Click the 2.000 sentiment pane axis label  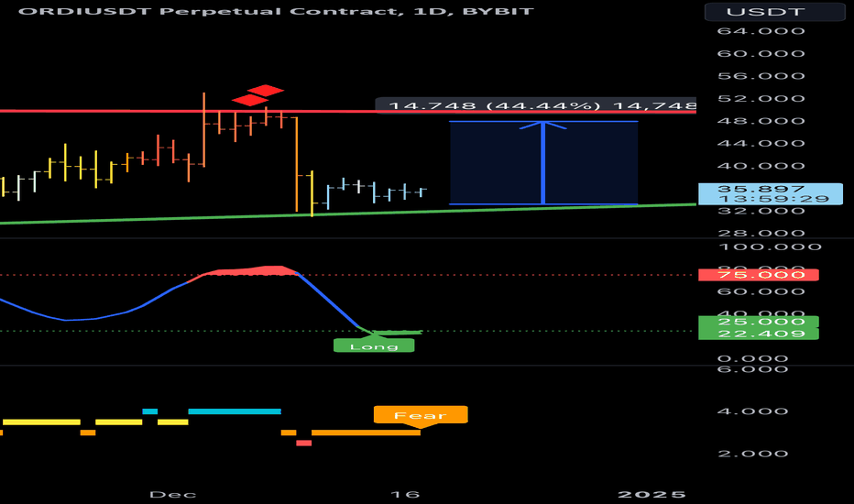pyautogui.click(x=752, y=454)
